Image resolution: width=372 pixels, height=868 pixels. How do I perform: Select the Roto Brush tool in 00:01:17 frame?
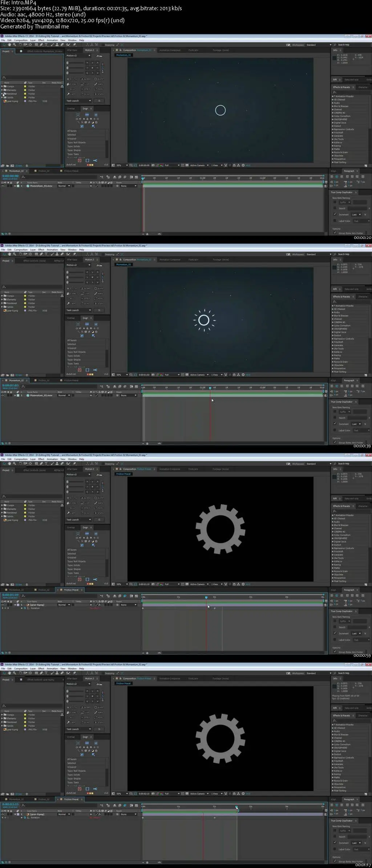point(68,673)
